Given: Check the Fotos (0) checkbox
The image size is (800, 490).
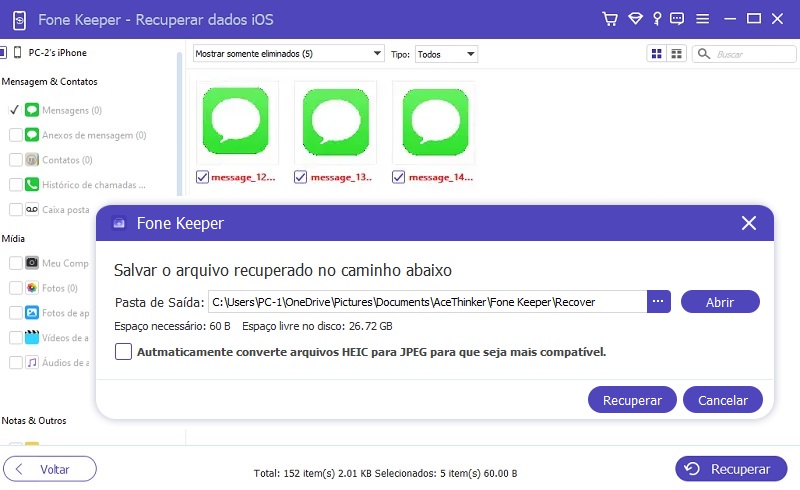Looking at the screenshot, I should click(16, 288).
